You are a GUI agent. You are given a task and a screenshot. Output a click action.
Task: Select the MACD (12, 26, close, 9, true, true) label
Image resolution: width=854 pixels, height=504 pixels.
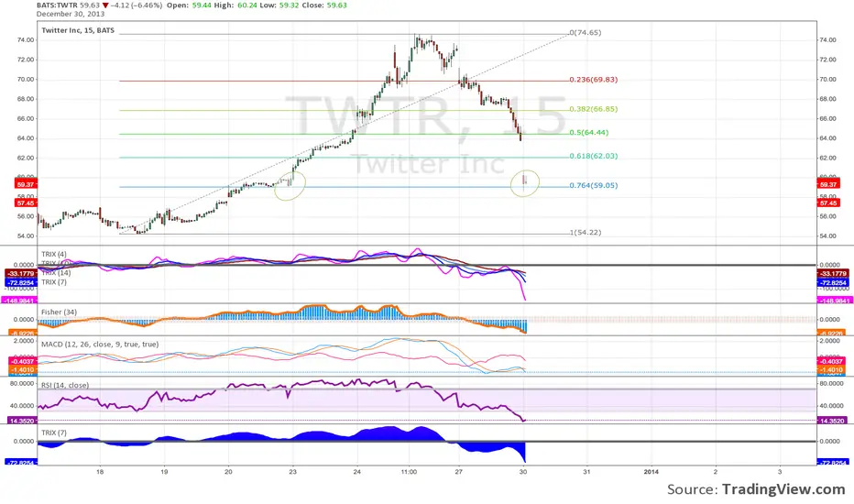click(x=100, y=345)
